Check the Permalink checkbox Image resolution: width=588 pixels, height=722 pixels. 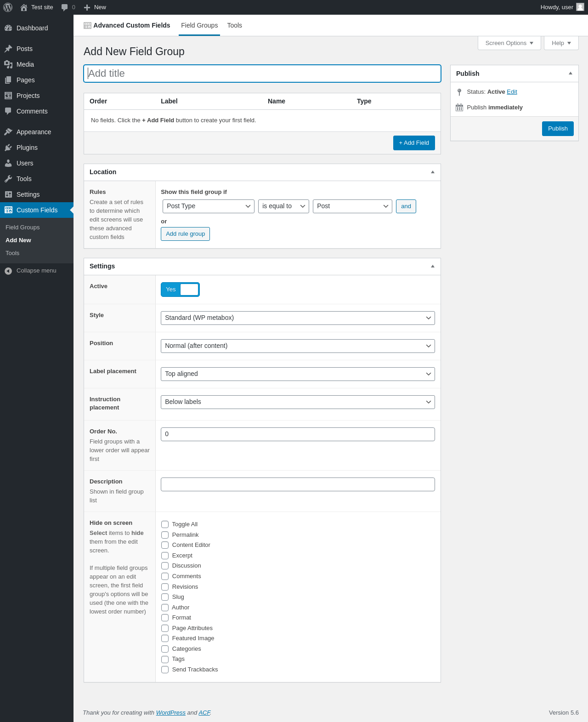click(165, 535)
